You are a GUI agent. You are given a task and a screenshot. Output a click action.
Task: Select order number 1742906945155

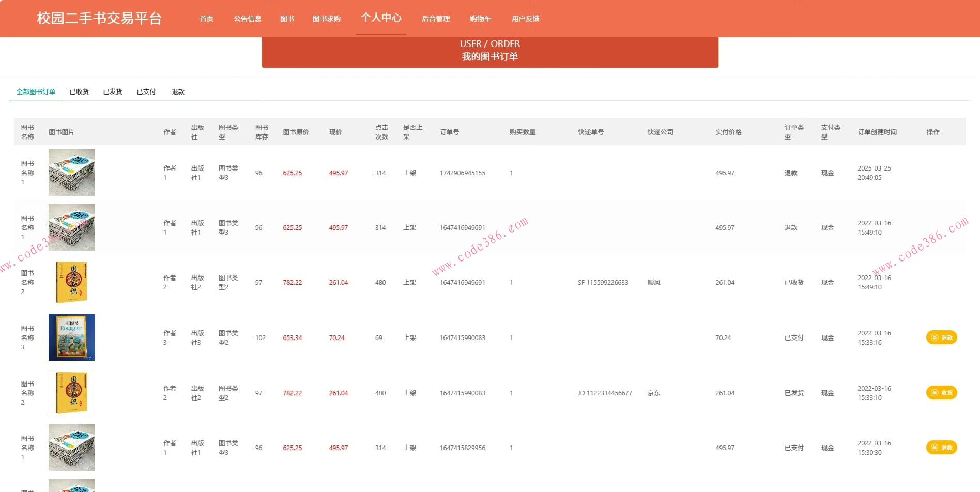(x=463, y=173)
